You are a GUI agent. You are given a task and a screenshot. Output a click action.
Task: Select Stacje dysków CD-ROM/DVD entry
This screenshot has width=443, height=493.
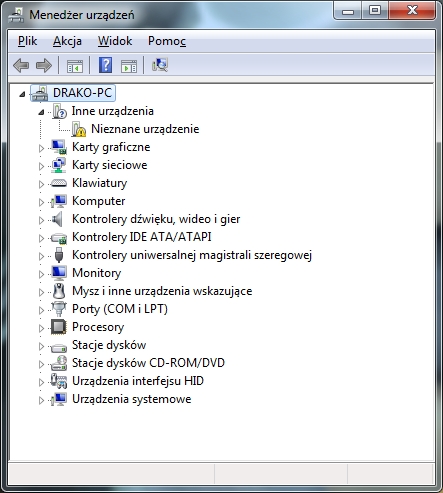(148, 363)
